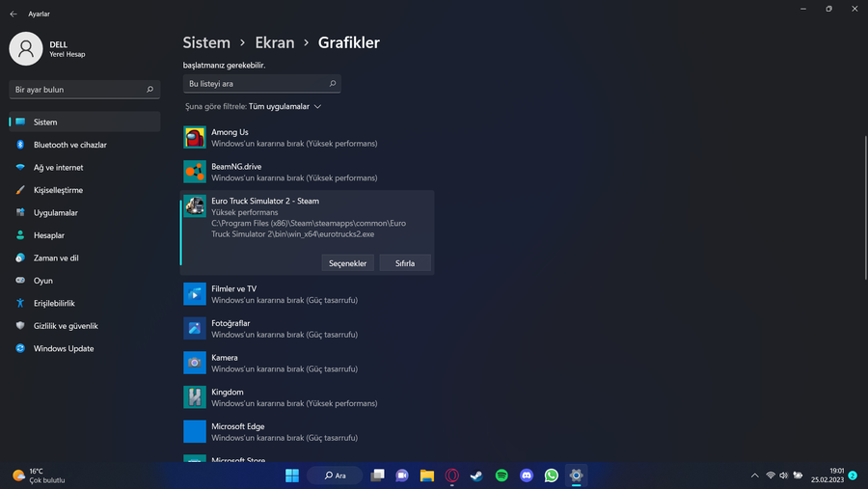Click the Among Us app icon
Viewport: 868px width, 489px height.
pyautogui.click(x=194, y=137)
